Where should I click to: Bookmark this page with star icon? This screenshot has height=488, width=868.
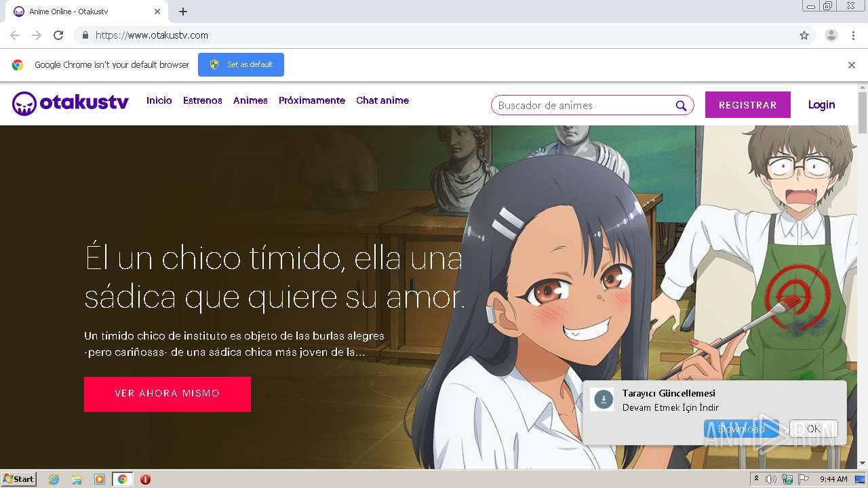click(x=804, y=35)
